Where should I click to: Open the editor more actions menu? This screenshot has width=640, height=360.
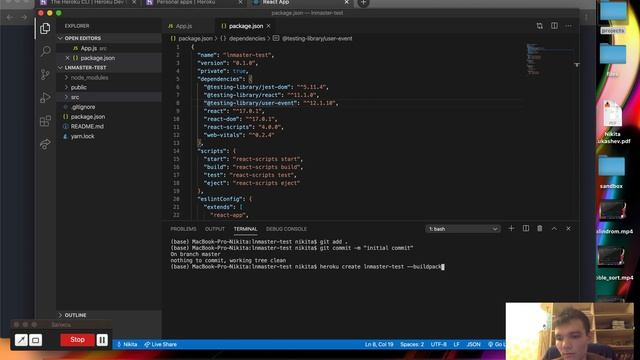(569, 26)
